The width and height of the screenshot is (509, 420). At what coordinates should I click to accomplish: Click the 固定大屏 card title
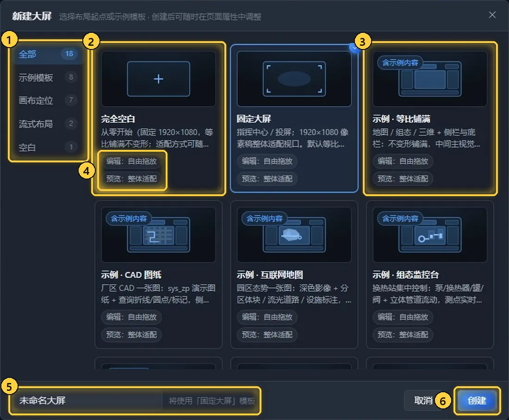(x=254, y=119)
